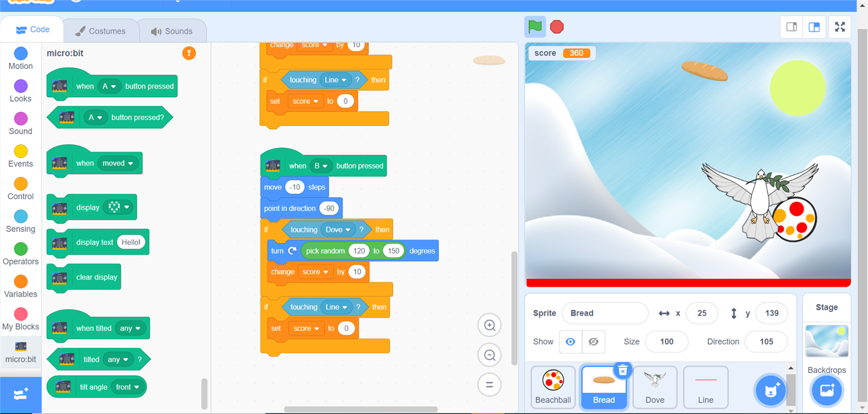Switch to small stage layout
The width and height of the screenshot is (868, 414).
[x=791, y=27]
